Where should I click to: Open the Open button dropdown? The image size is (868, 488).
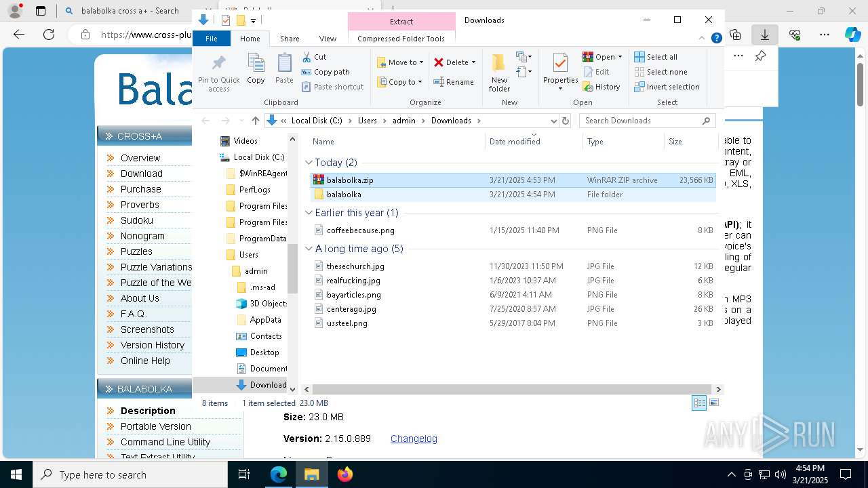coord(620,57)
